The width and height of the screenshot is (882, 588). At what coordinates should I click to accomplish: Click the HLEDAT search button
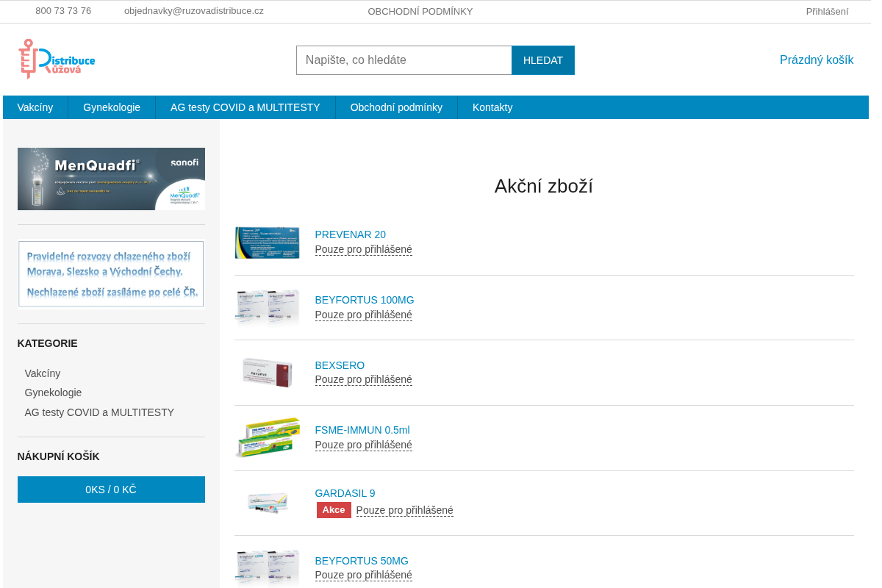[543, 60]
